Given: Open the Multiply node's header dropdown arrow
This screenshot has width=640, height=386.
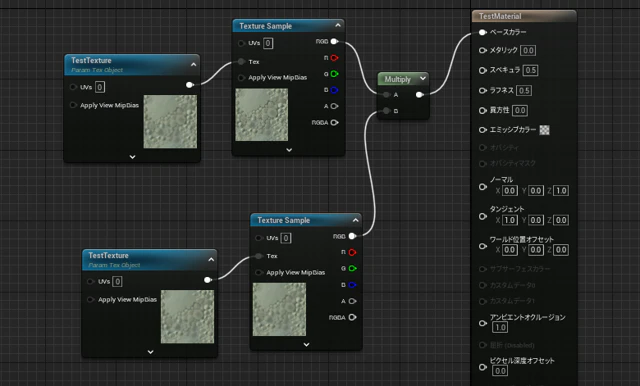Looking at the screenshot, I should coord(423,78).
